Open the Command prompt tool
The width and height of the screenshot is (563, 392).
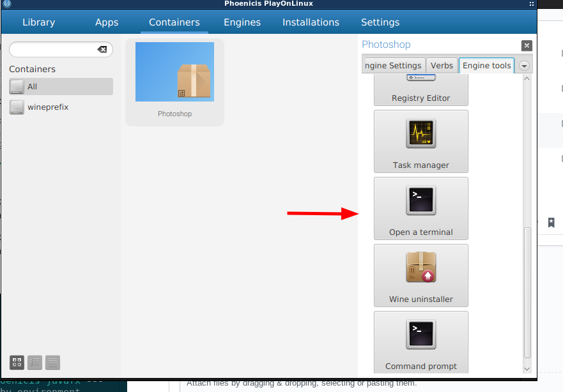[x=421, y=342]
